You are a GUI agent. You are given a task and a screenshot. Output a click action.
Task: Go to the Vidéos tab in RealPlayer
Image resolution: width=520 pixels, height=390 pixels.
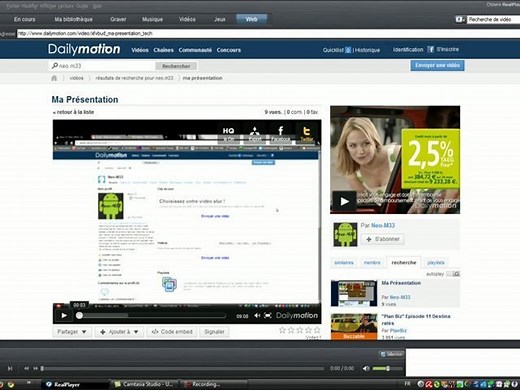tap(187, 19)
